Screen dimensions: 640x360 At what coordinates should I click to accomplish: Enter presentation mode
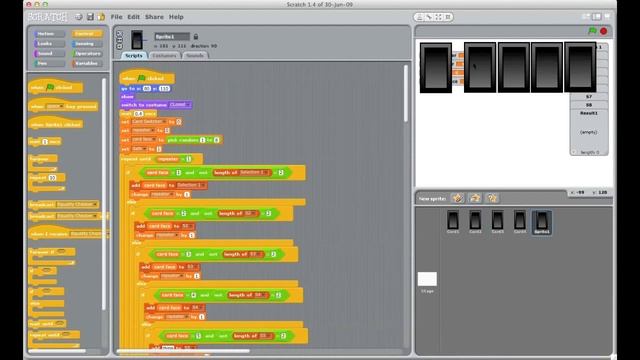pos(607,17)
